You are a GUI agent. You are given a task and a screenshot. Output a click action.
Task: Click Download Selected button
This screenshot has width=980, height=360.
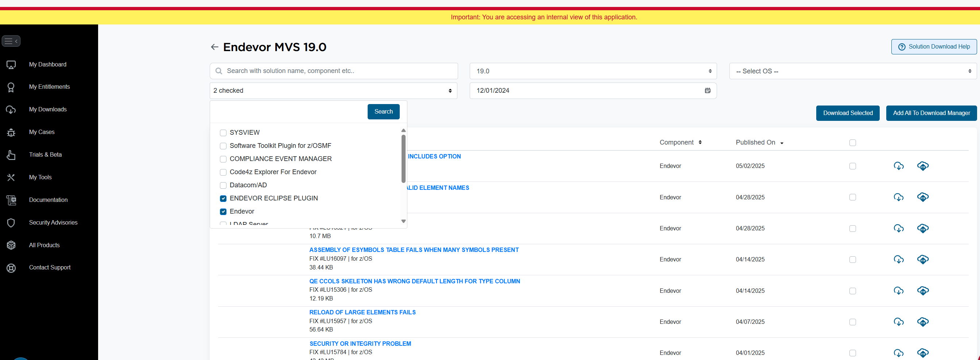(x=848, y=113)
